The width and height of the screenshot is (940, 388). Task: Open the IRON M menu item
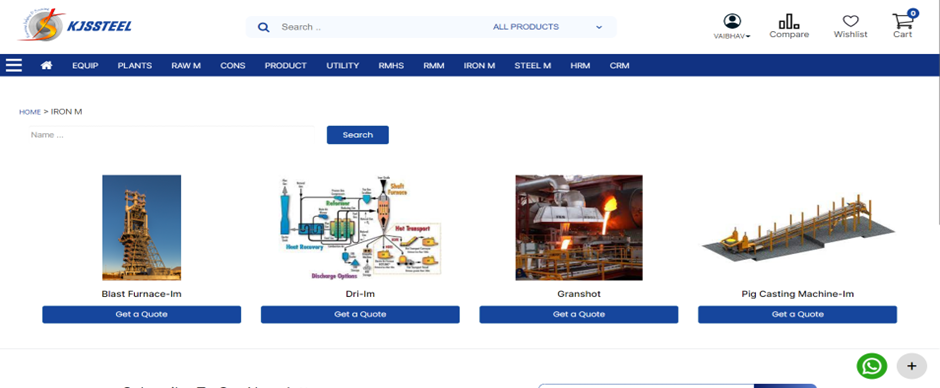[479, 65]
